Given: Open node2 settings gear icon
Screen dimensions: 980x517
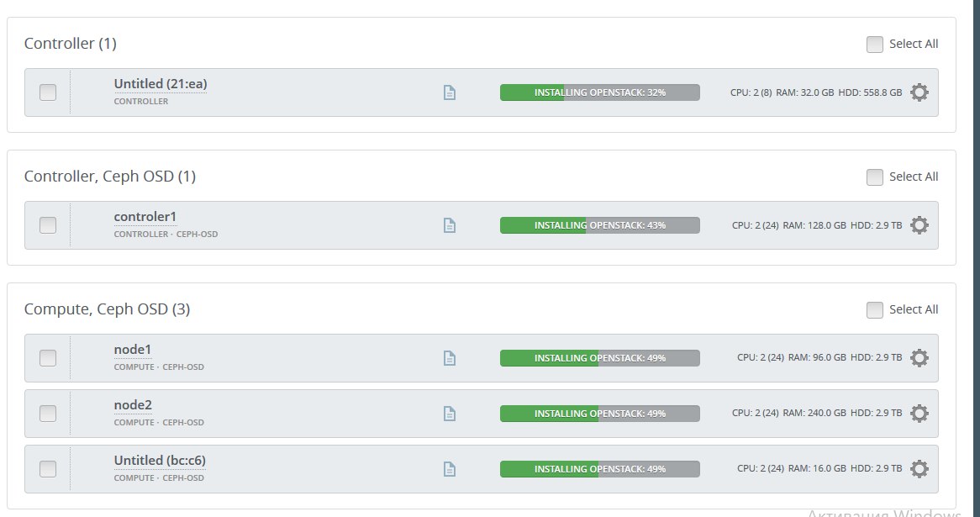Looking at the screenshot, I should coord(919,414).
